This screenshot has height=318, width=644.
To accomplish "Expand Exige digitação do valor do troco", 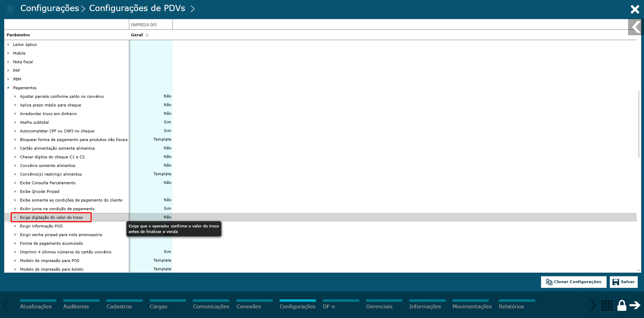I will click(x=15, y=217).
